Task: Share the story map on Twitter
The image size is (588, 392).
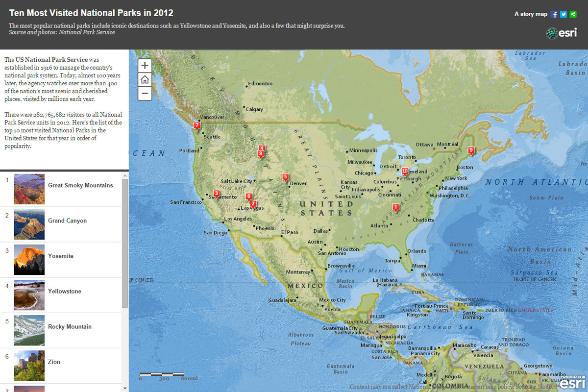Action: 563,14
